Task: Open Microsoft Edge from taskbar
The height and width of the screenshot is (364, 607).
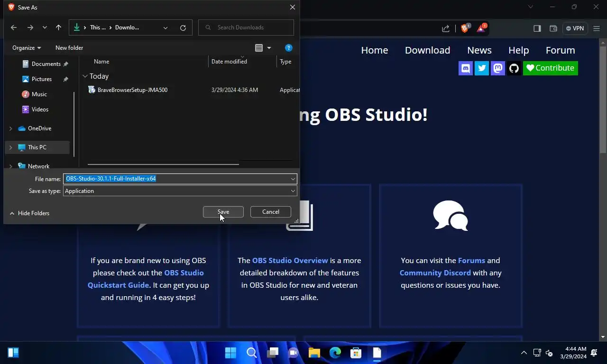Action: pyautogui.click(x=335, y=353)
